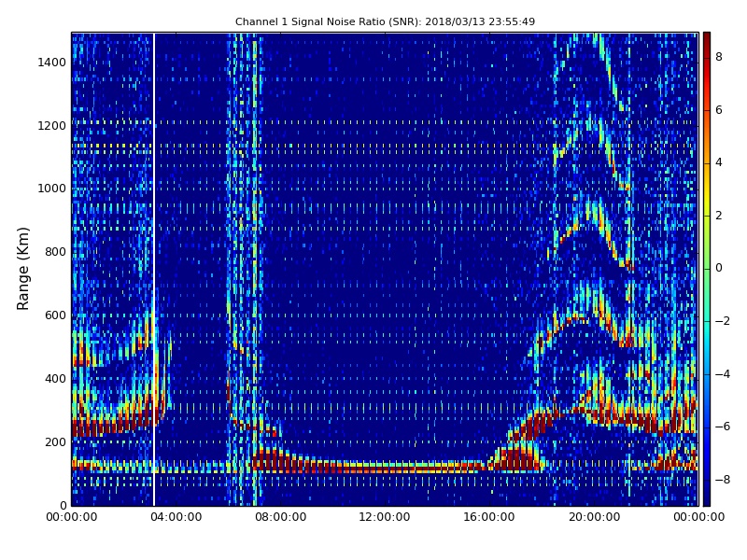Click the 1000 range tick label
The width and height of the screenshot is (747, 560).
[x=52, y=189]
